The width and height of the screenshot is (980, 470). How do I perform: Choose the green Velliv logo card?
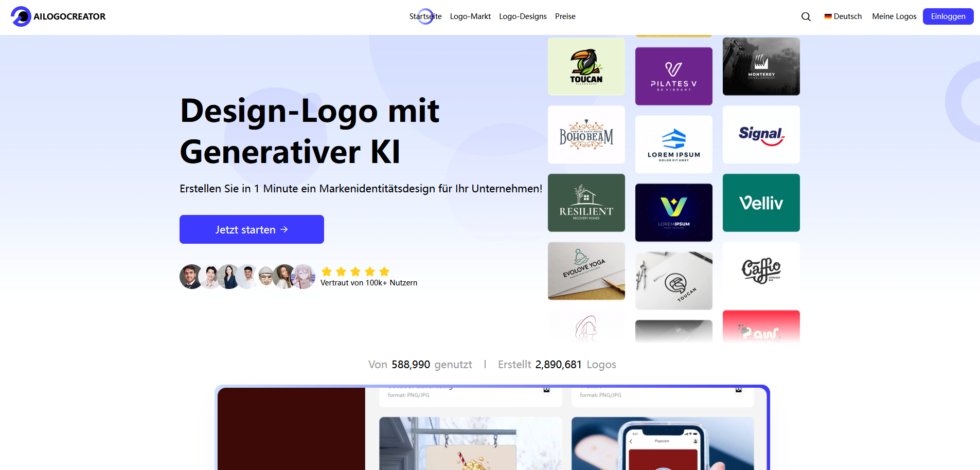(761, 203)
